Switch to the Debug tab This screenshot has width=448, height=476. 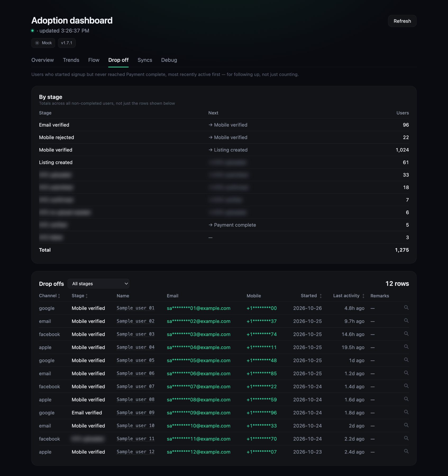click(169, 60)
